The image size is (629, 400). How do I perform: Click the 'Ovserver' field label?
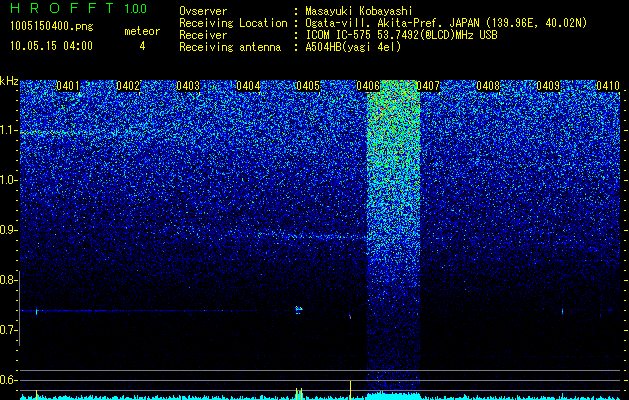click(203, 11)
